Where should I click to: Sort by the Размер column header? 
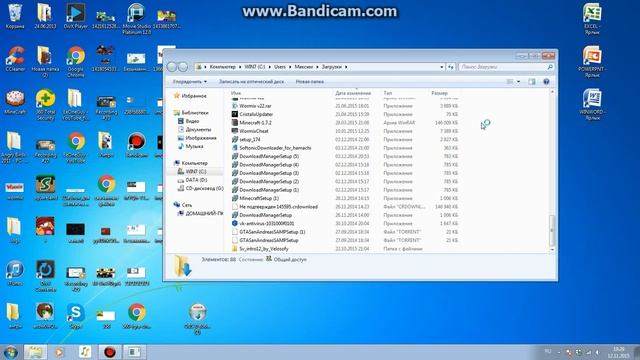click(440, 93)
